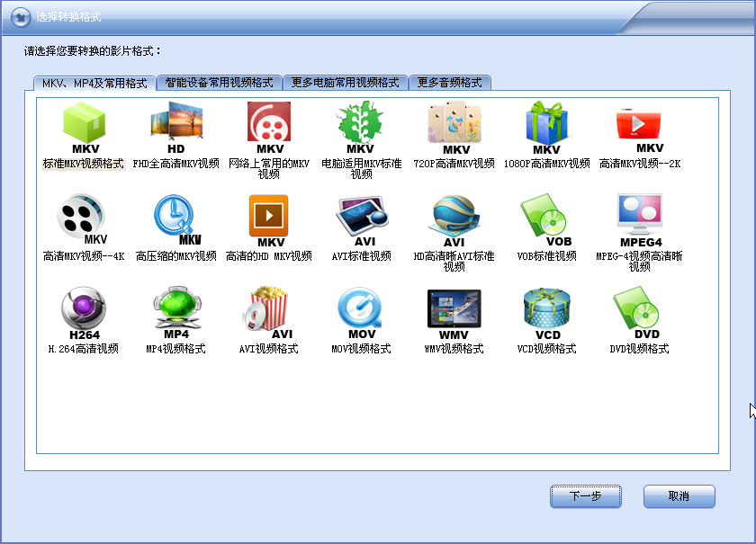756x544 pixels.
Task: Click the 取消 button
Action: coord(679,495)
